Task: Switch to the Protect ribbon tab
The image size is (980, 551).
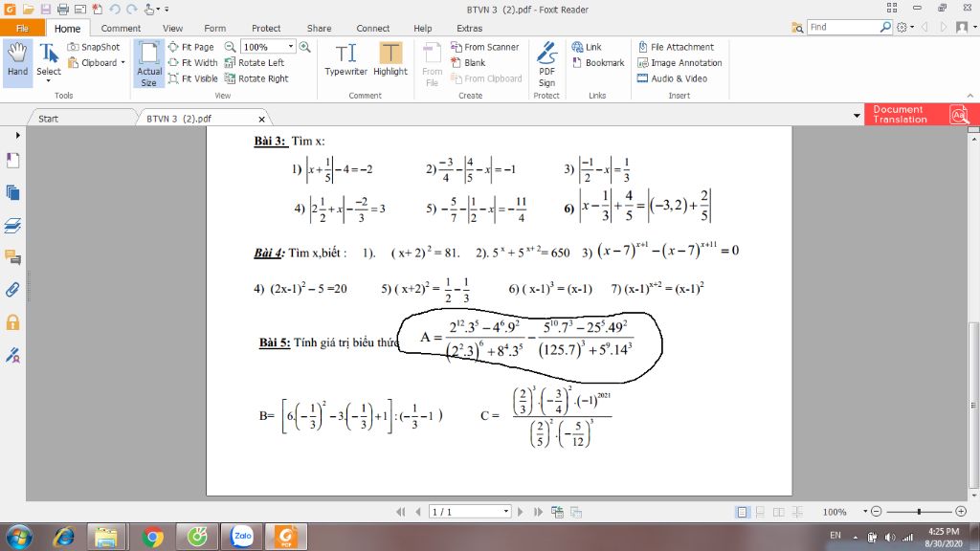Action: 266,28
